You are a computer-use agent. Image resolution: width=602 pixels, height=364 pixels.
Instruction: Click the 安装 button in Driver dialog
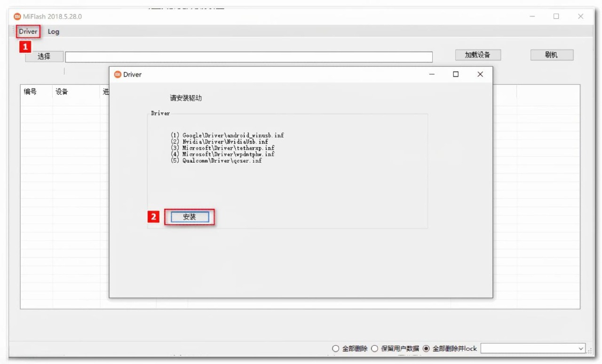pyautogui.click(x=190, y=217)
